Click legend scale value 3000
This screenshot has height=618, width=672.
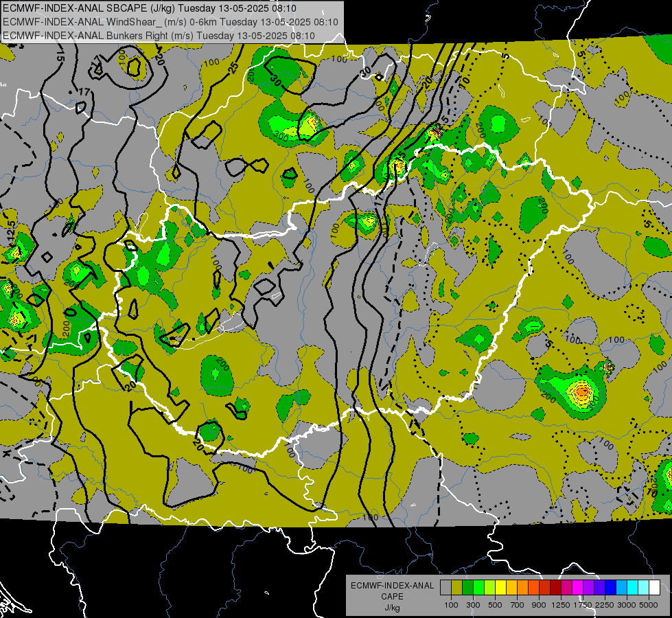[x=627, y=605]
